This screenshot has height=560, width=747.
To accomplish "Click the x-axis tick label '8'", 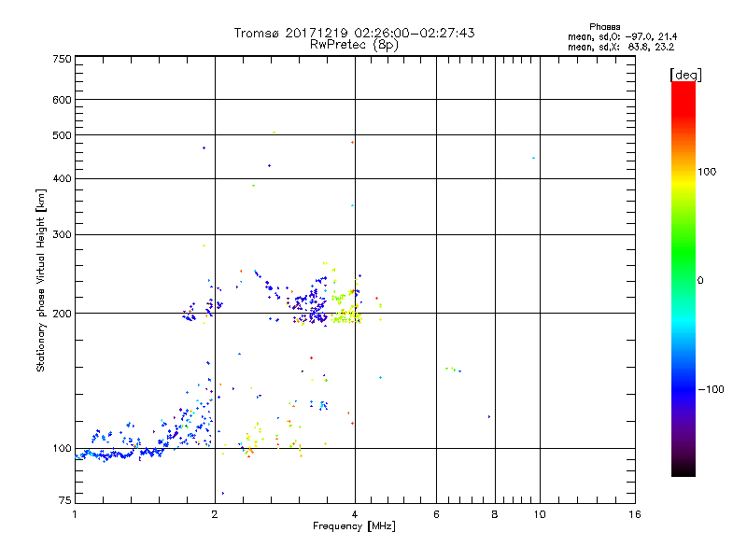I will 495,514.
